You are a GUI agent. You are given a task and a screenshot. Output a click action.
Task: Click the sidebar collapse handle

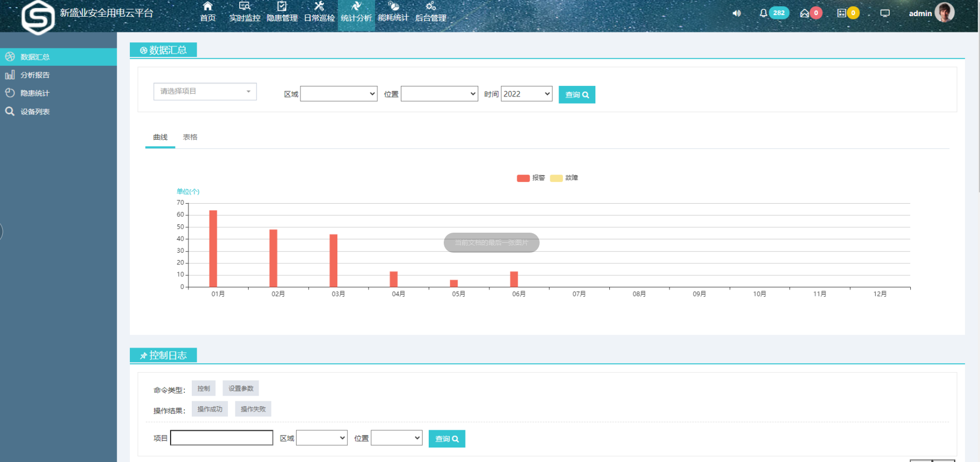[2, 232]
